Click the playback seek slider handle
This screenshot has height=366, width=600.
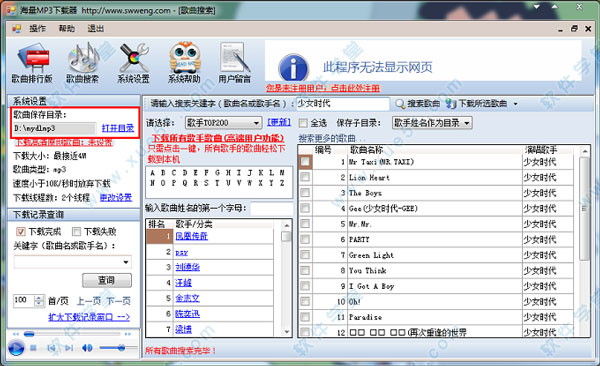tap(29, 334)
